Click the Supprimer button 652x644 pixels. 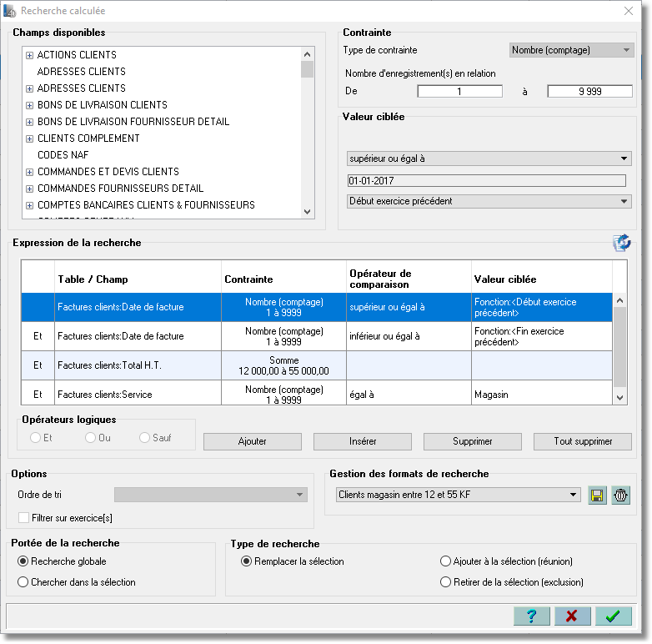point(473,441)
